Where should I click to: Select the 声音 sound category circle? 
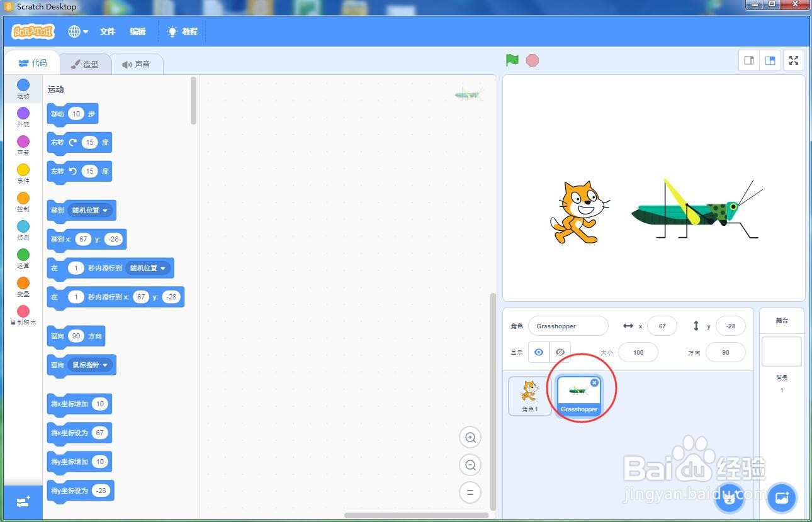click(x=23, y=142)
